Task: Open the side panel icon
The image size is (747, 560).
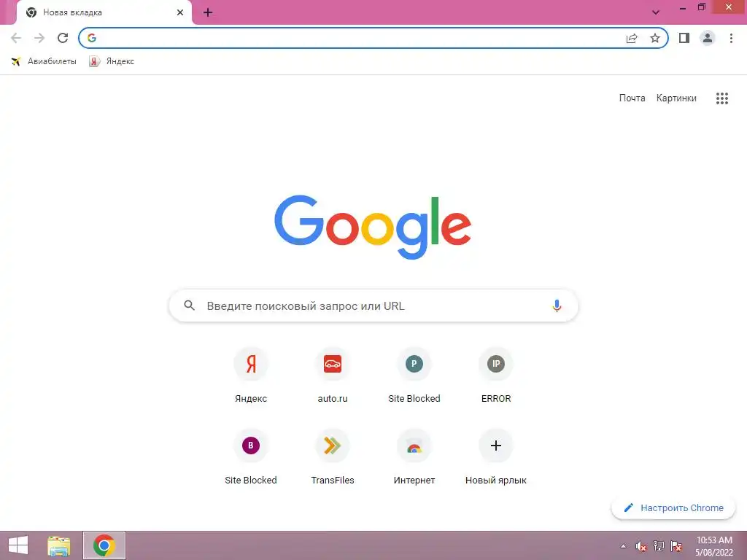Action: click(684, 38)
